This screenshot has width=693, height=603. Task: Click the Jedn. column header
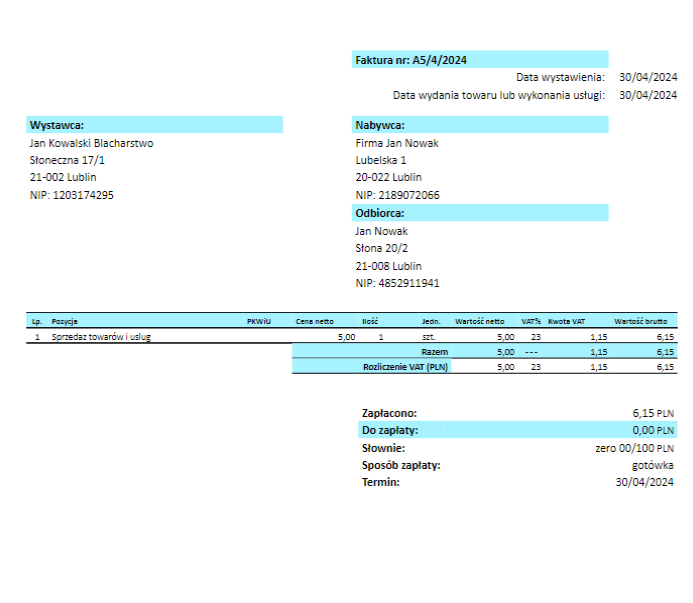[x=431, y=321]
